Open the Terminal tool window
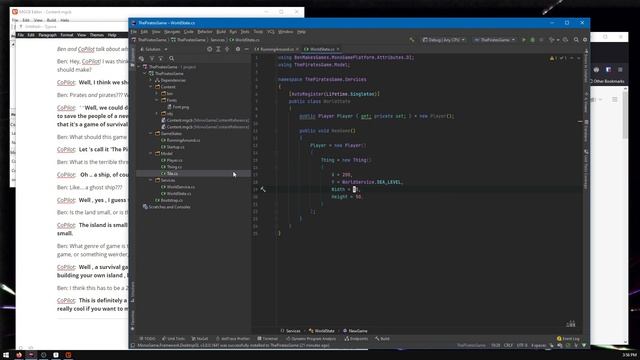Screen dimensions: 640x360 coord(267,339)
